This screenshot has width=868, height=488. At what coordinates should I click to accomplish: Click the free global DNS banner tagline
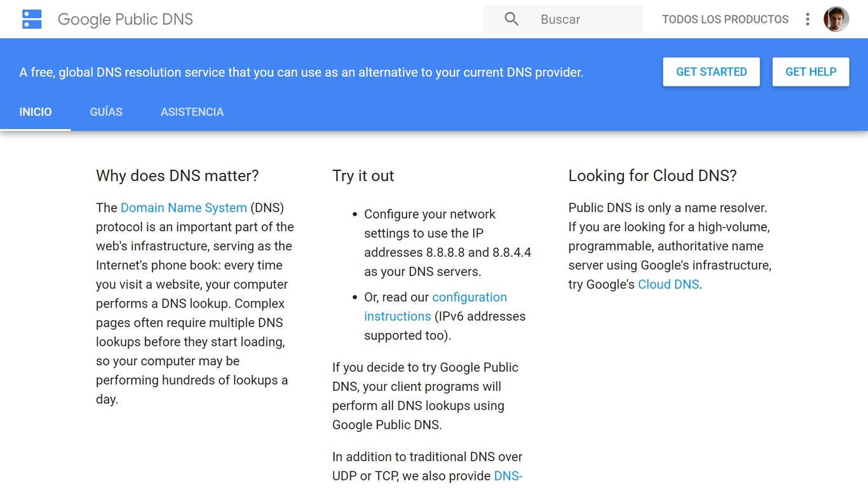coord(301,72)
